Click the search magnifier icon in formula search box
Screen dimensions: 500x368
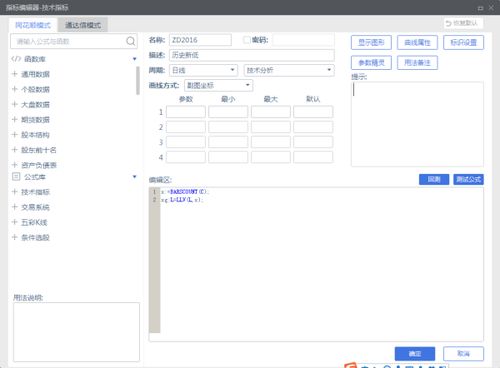click(x=131, y=41)
